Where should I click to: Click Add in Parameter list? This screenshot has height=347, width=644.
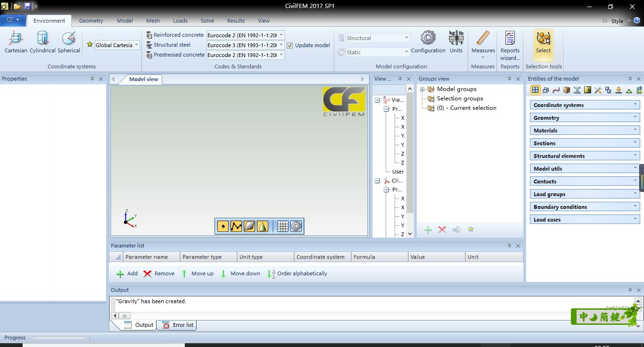127,273
